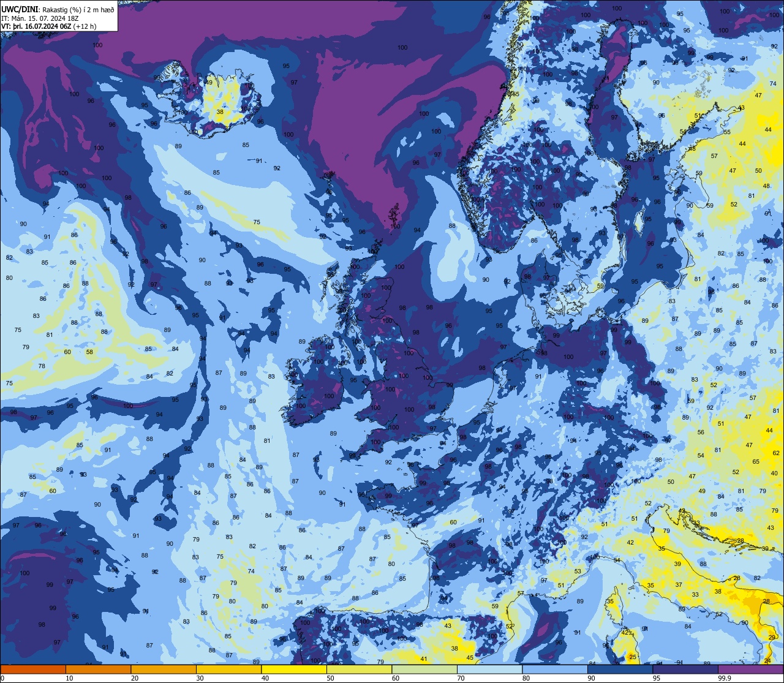Click the legend tick label 95

pos(656,678)
